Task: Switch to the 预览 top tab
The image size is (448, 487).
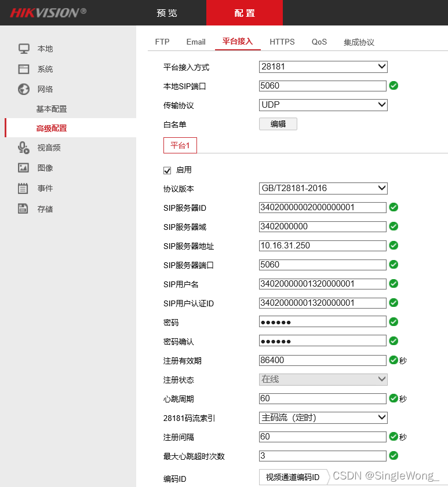Action: [x=167, y=13]
